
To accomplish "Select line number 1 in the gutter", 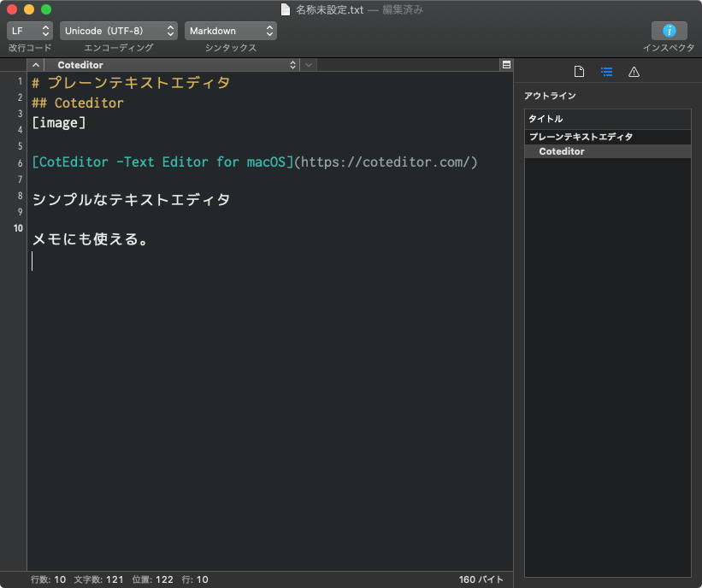I will [x=20, y=81].
